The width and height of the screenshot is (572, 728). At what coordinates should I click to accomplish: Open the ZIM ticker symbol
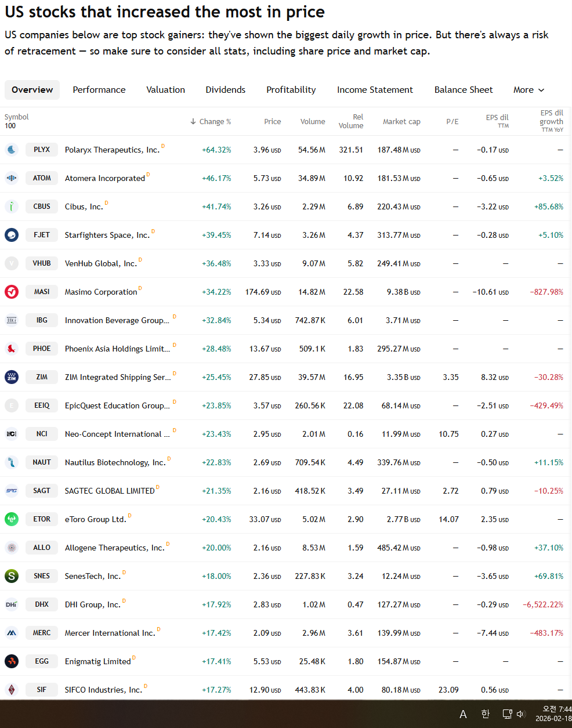[x=42, y=377]
